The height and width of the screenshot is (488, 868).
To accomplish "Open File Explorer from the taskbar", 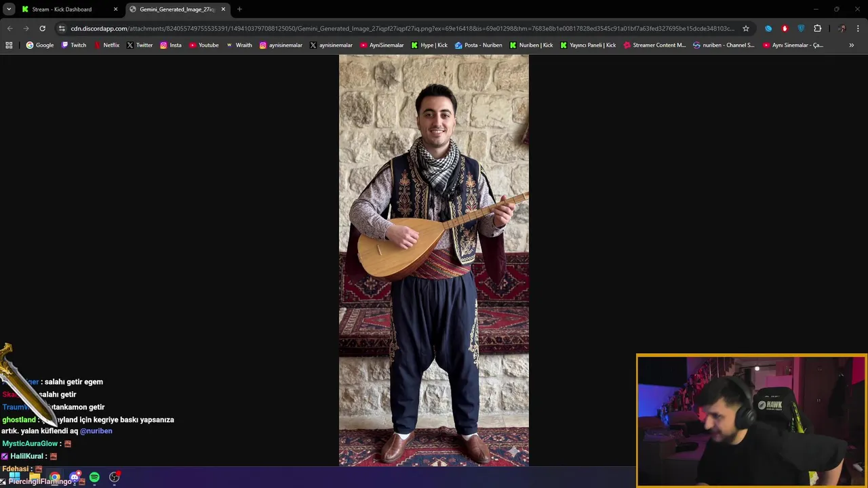I will click(x=35, y=477).
